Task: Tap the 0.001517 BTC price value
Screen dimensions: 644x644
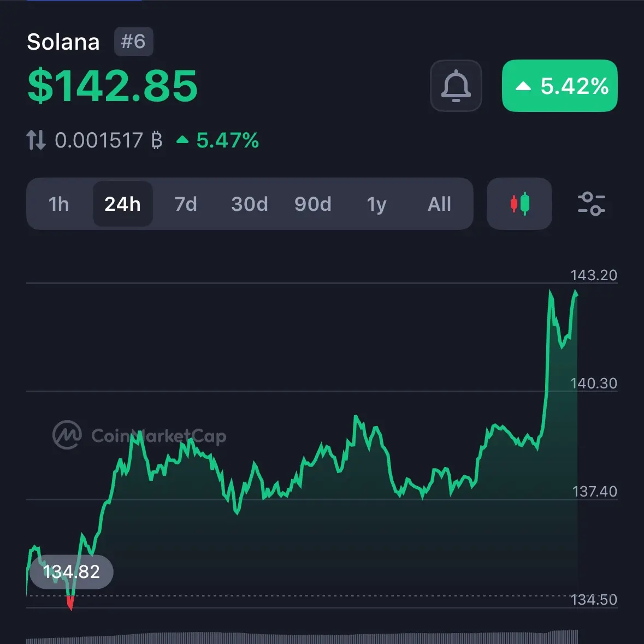Action: click(x=109, y=140)
